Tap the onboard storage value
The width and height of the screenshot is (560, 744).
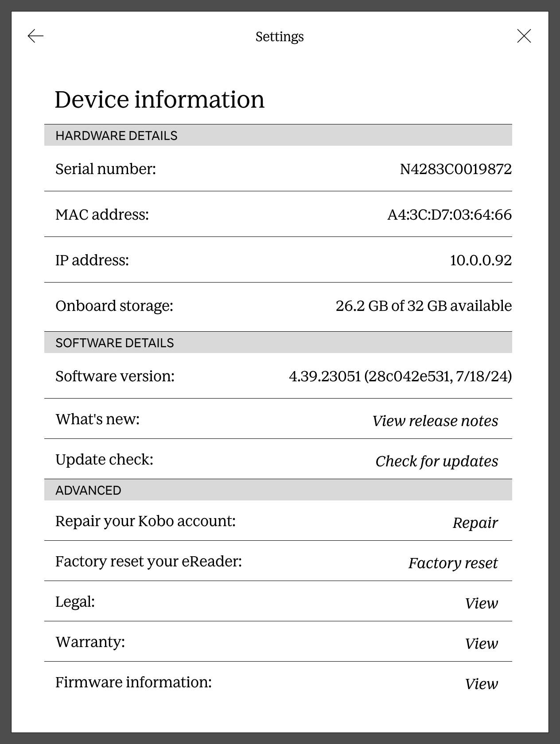(424, 306)
